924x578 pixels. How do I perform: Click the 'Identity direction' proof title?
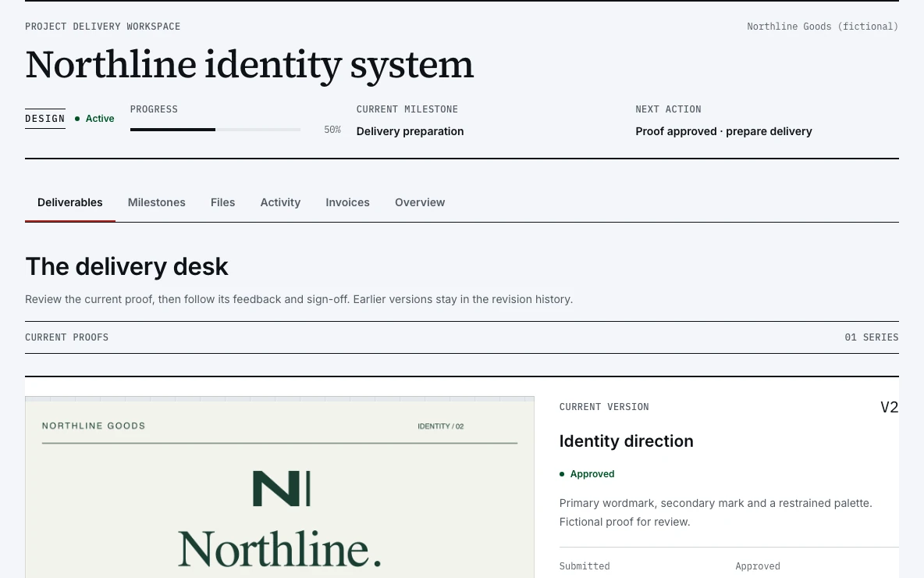pyautogui.click(x=627, y=441)
